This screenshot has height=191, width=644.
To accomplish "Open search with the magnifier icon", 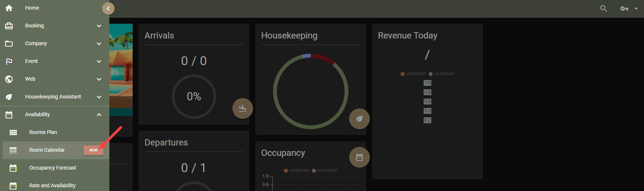I will click(x=603, y=8).
